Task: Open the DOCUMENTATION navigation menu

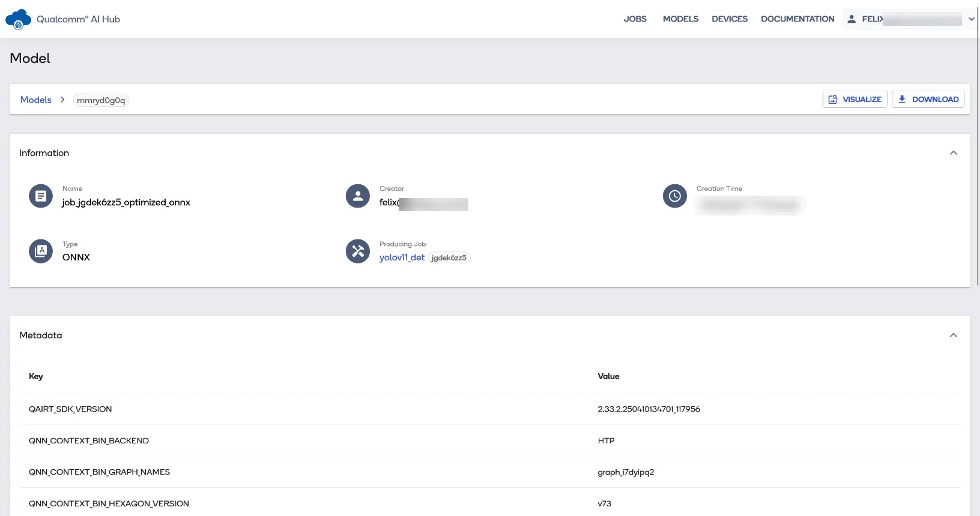Action: [797, 19]
